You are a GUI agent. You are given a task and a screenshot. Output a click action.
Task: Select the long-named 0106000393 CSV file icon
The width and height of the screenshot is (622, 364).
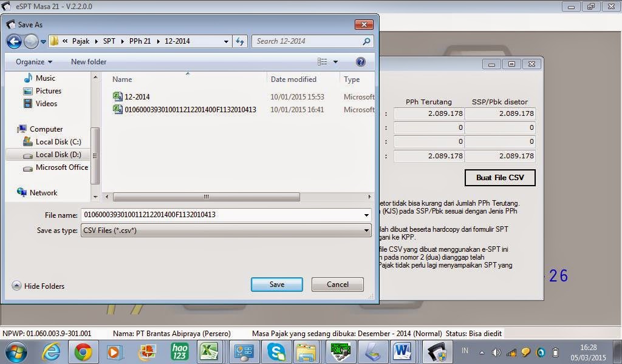pyautogui.click(x=118, y=110)
